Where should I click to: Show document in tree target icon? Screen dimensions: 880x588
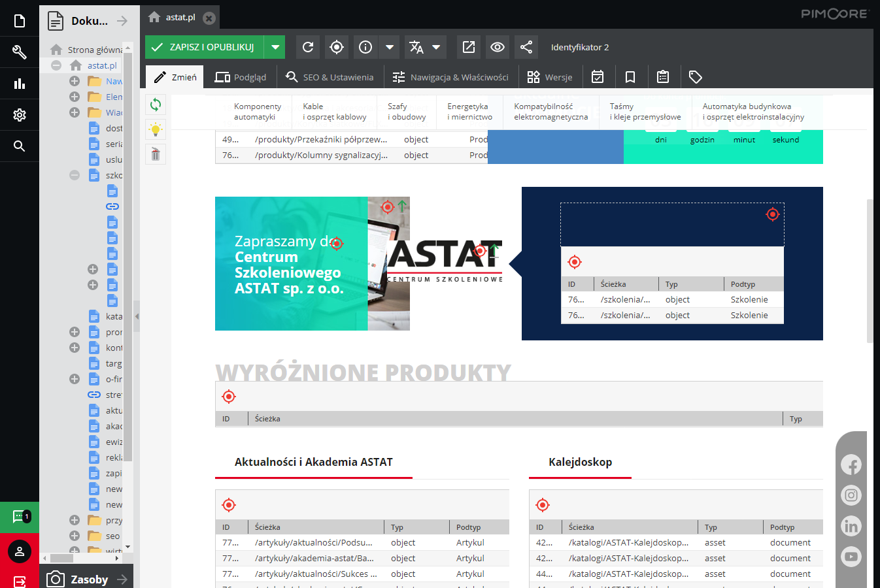[337, 47]
